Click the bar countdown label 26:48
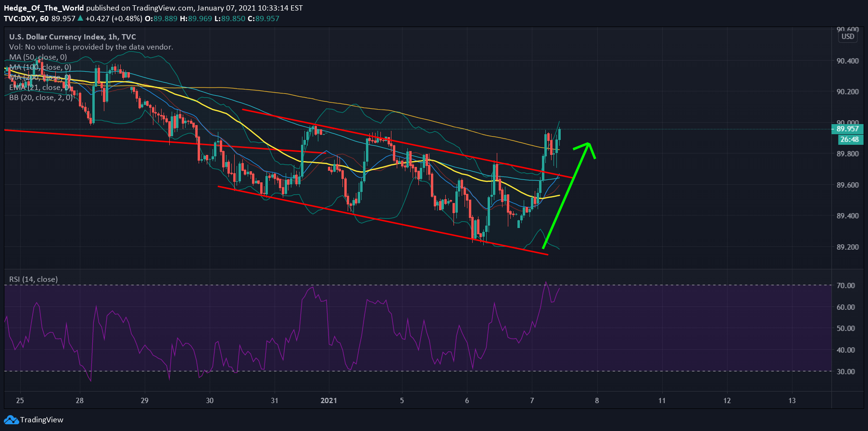This screenshot has height=431, width=868. click(850, 139)
